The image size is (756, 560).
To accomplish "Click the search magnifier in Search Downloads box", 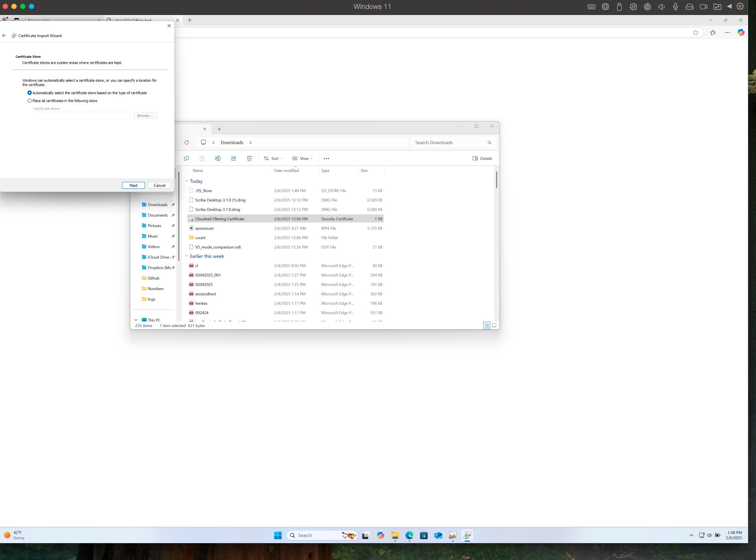I will click(x=490, y=143).
